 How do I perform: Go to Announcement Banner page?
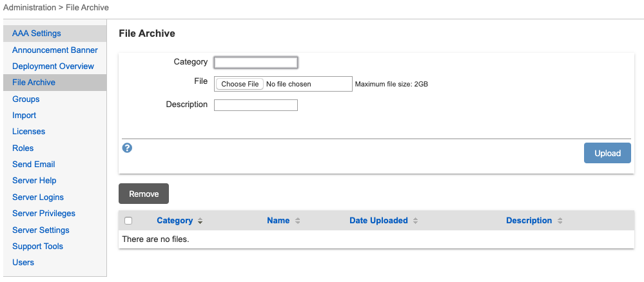pos(55,50)
